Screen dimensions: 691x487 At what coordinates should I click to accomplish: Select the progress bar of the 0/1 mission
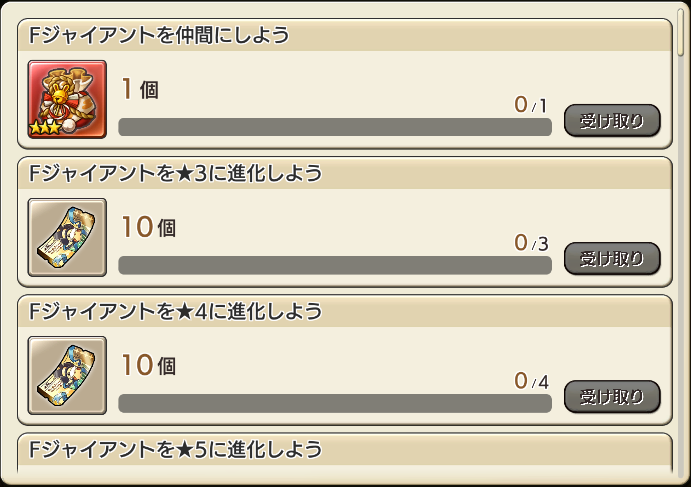(335, 127)
